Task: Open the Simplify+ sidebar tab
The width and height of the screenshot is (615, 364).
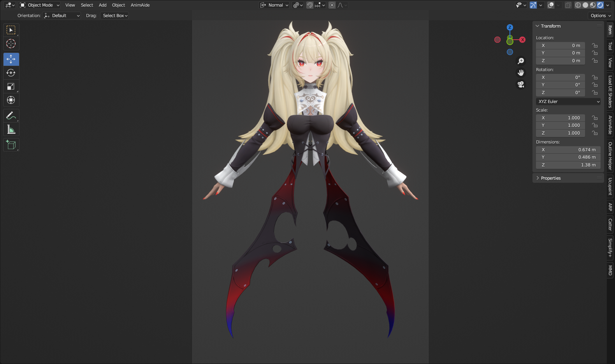Action: coord(610,248)
